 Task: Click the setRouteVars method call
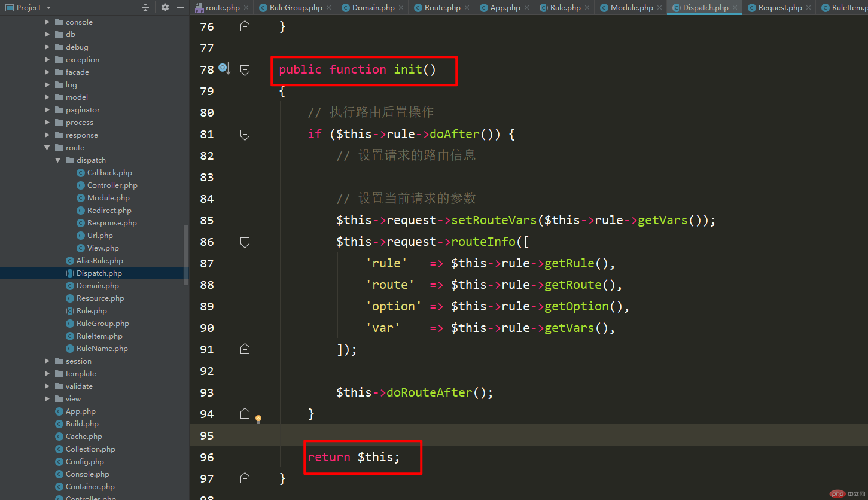494,220
